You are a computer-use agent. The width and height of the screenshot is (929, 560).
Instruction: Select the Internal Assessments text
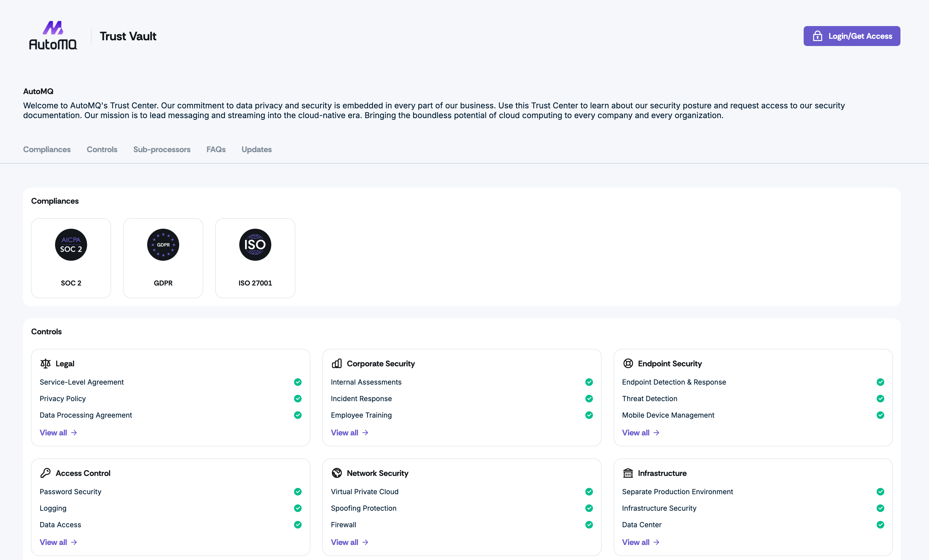[366, 382]
